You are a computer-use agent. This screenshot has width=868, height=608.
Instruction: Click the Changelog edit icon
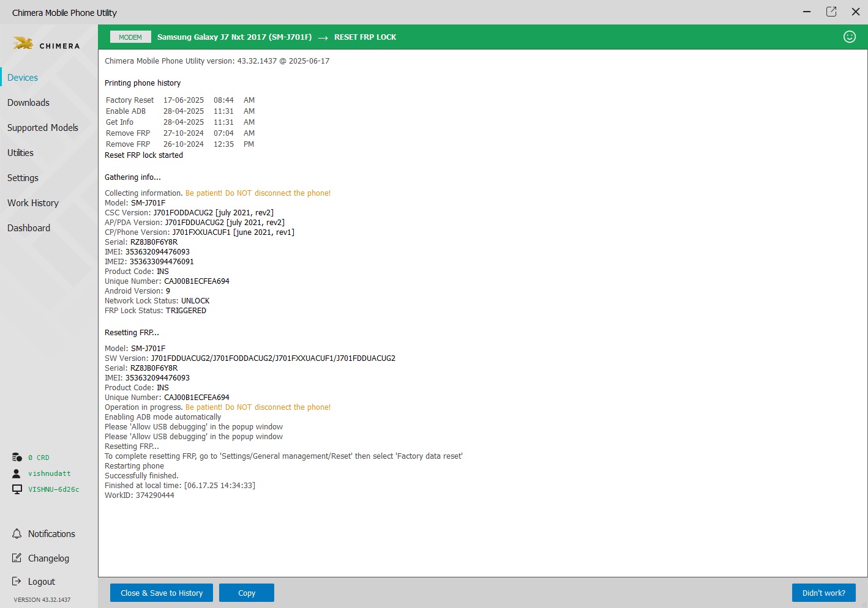coord(17,558)
